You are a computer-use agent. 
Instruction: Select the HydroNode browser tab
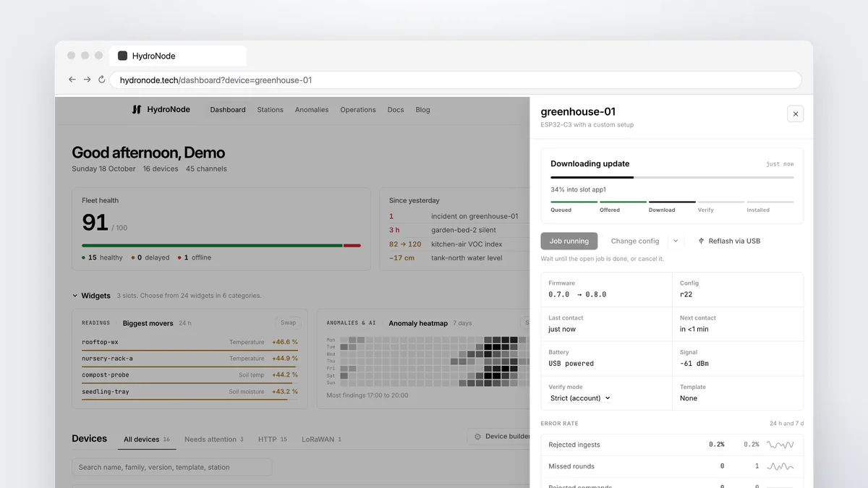[x=178, y=56]
